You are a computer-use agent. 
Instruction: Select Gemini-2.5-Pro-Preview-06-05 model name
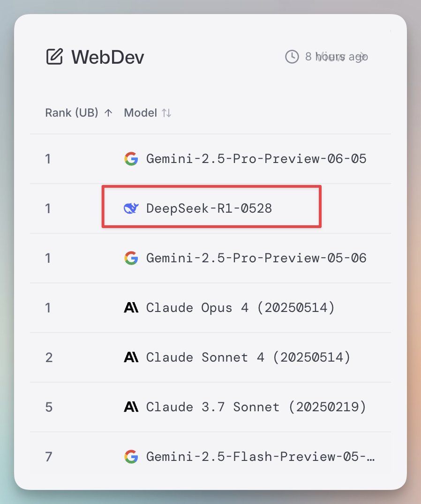click(x=256, y=159)
